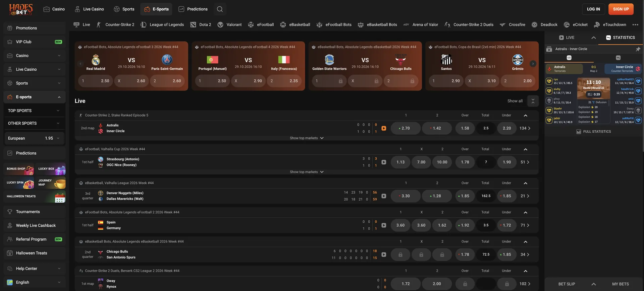Play the Strasbourg vs OGC Nice stream

[x=384, y=162]
